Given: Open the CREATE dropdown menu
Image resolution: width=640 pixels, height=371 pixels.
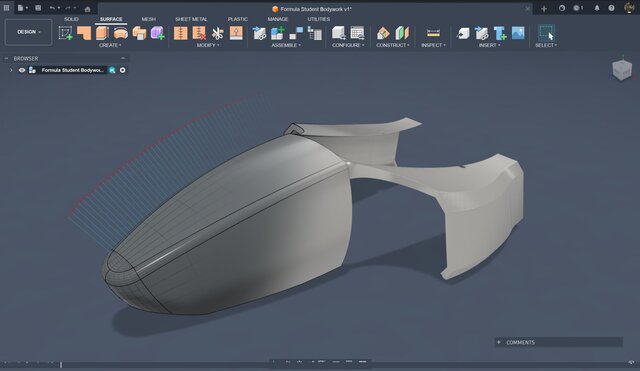Looking at the screenshot, I should pyautogui.click(x=110, y=45).
